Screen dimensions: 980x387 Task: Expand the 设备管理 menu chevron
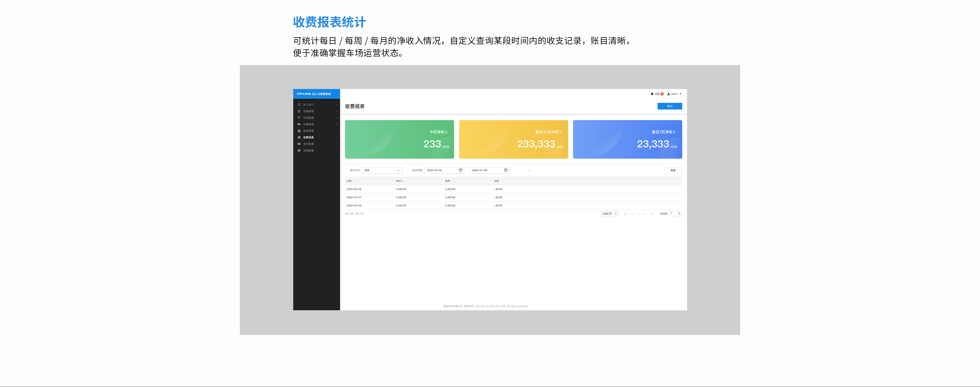pyautogui.click(x=336, y=111)
